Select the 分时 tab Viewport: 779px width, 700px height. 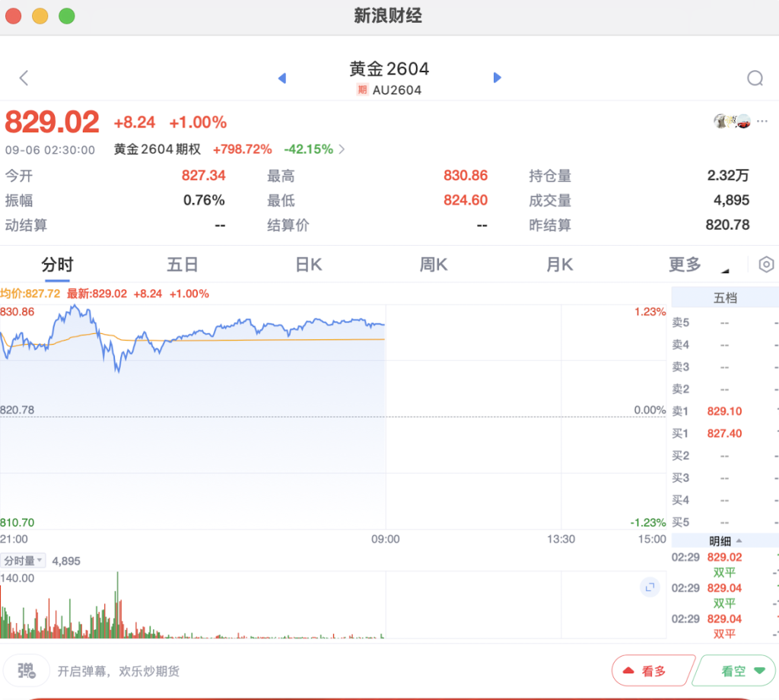[x=57, y=265]
